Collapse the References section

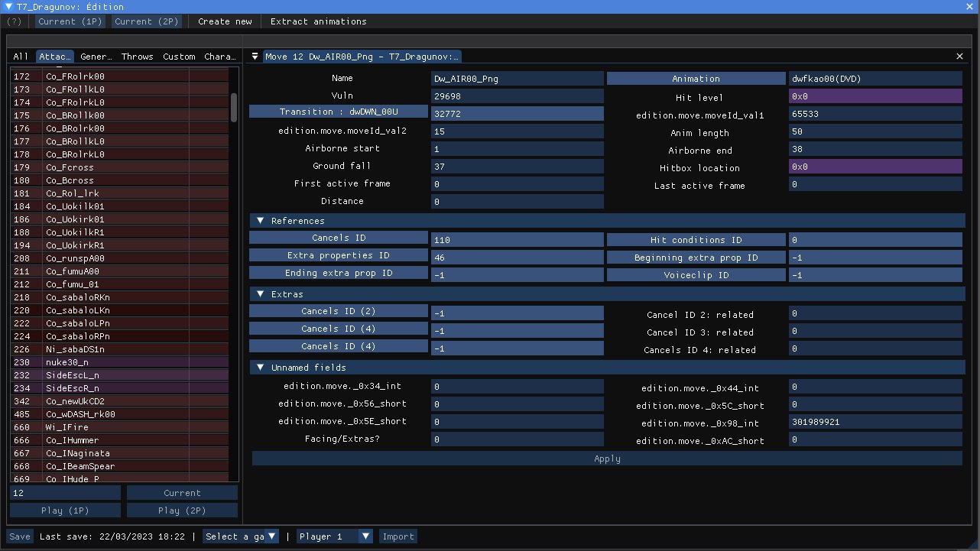[x=261, y=221]
